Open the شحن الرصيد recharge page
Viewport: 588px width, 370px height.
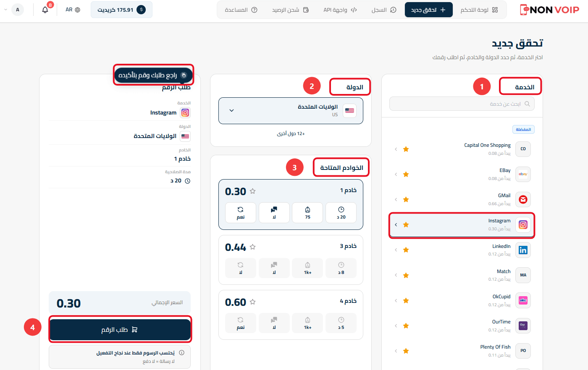tap(290, 10)
